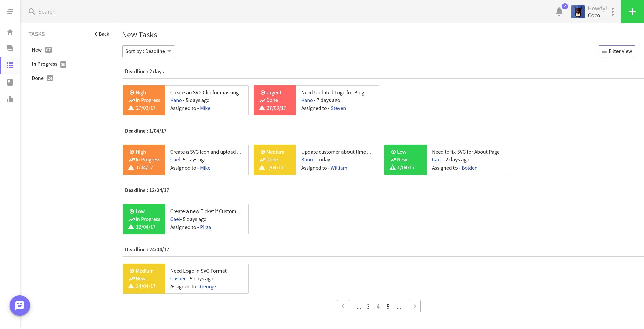Go to page 4
Screen dimensions: 644x329
(378, 307)
